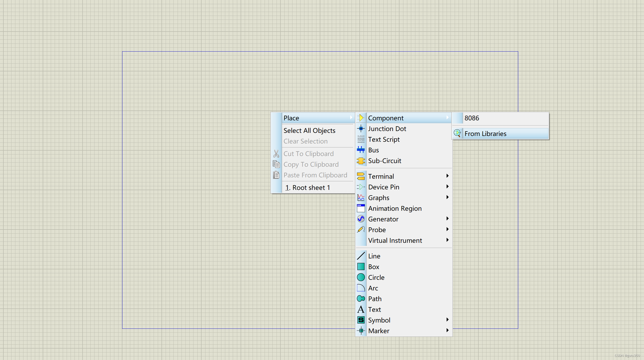Click the Line menu item
This screenshot has width=644, height=360.
point(374,256)
